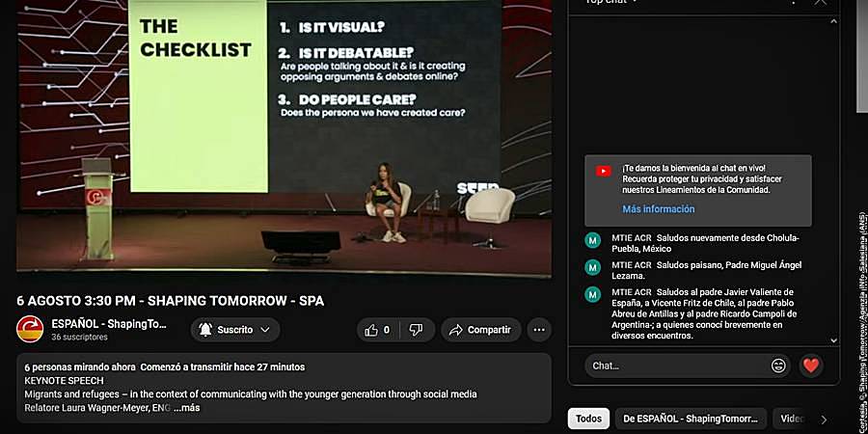Image resolution: width=868 pixels, height=434 pixels.
Task: Click the Saludos al padre Javier Valiente message
Action: click(x=704, y=313)
